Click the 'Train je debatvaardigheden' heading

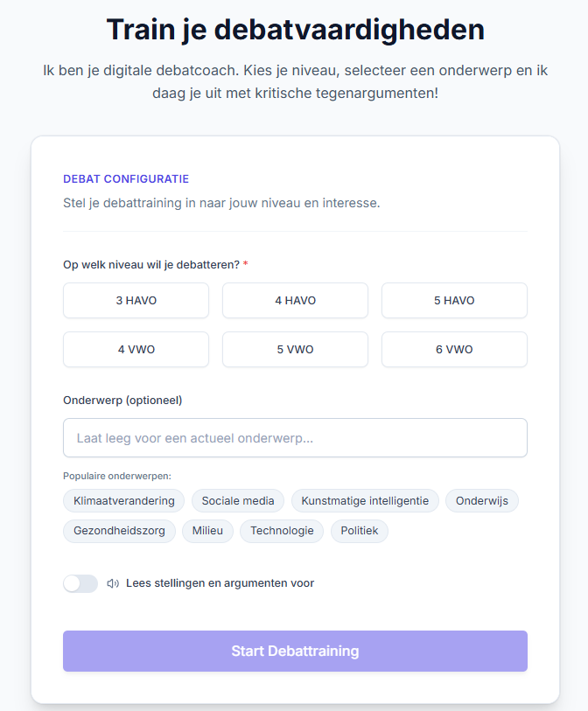[295, 30]
